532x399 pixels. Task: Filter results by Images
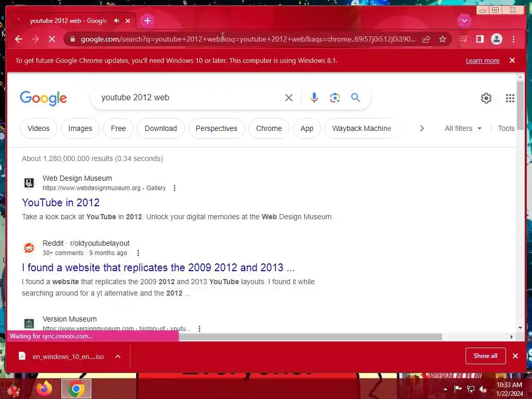pyautogui.click(x=80, y=128)
